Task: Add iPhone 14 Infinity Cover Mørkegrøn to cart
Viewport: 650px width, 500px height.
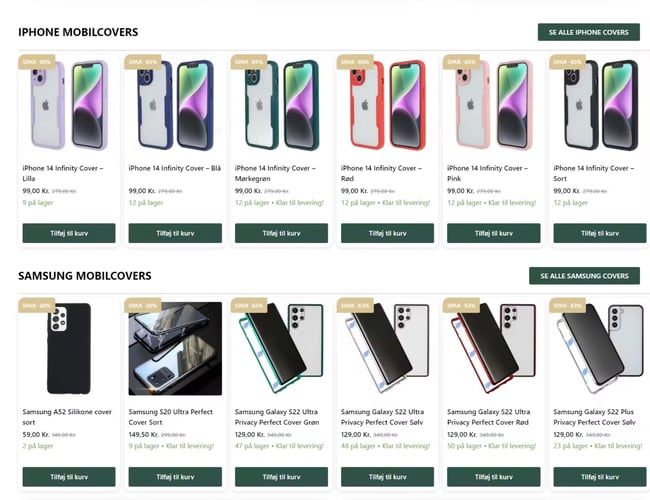Action: [281, 233]
